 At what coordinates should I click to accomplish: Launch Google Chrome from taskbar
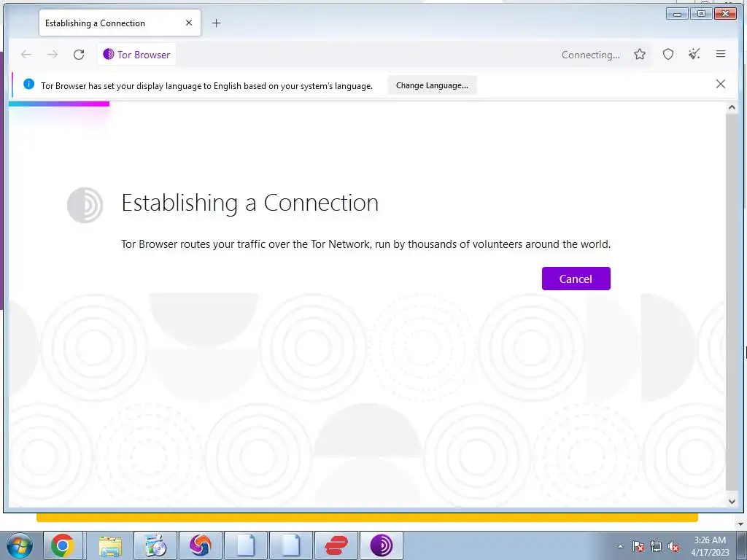63,545
